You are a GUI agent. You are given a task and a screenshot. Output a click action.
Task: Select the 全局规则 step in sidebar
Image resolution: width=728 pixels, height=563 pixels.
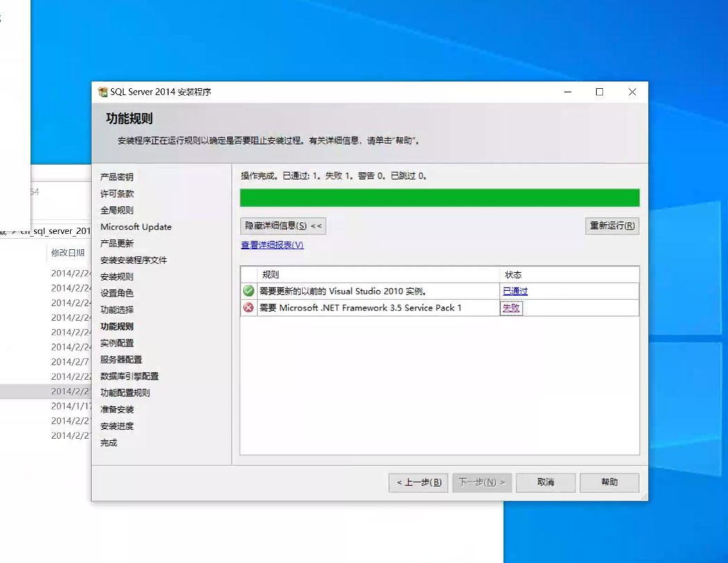(x=117, y=210)
